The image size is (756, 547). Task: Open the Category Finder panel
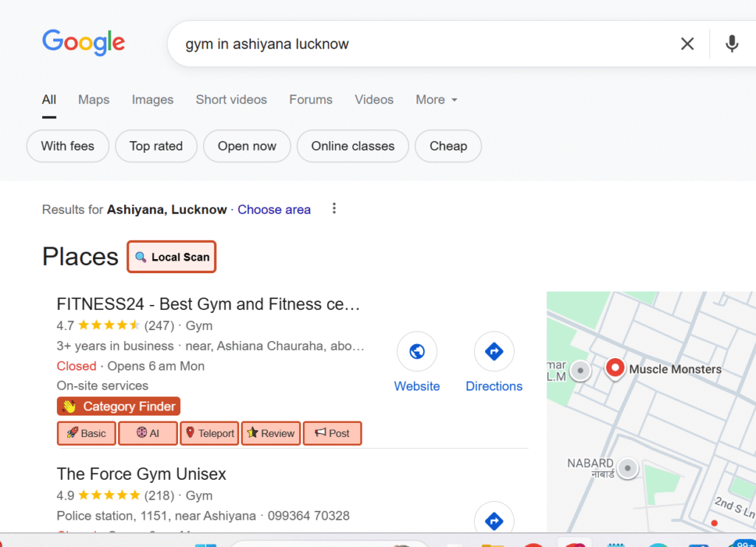pos(119,406)
